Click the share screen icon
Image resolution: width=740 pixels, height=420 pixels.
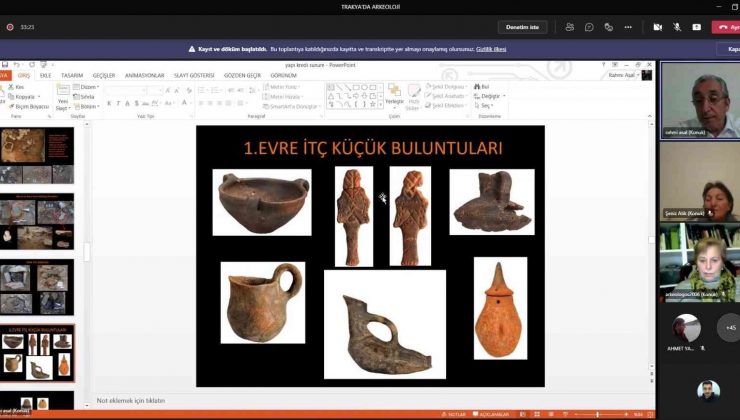click(x=696, y=27)
